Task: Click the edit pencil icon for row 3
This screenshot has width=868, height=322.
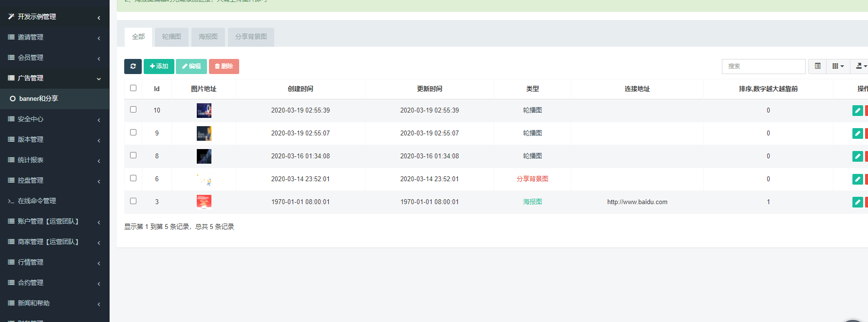Action: point(857,202)
